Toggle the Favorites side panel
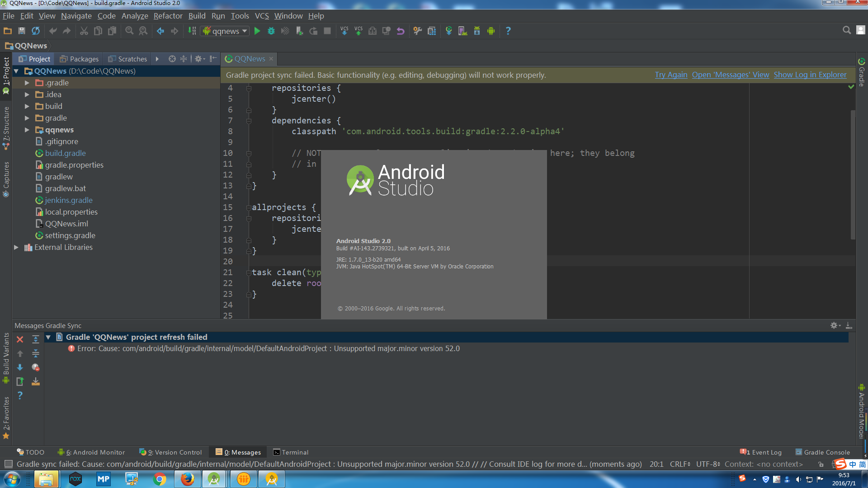The height and width of the screenshot is (488, 868). [x=6, y=418]
